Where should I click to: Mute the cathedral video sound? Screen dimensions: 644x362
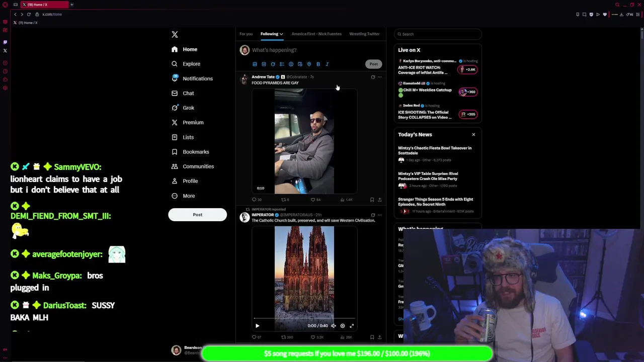coord(333,326)
